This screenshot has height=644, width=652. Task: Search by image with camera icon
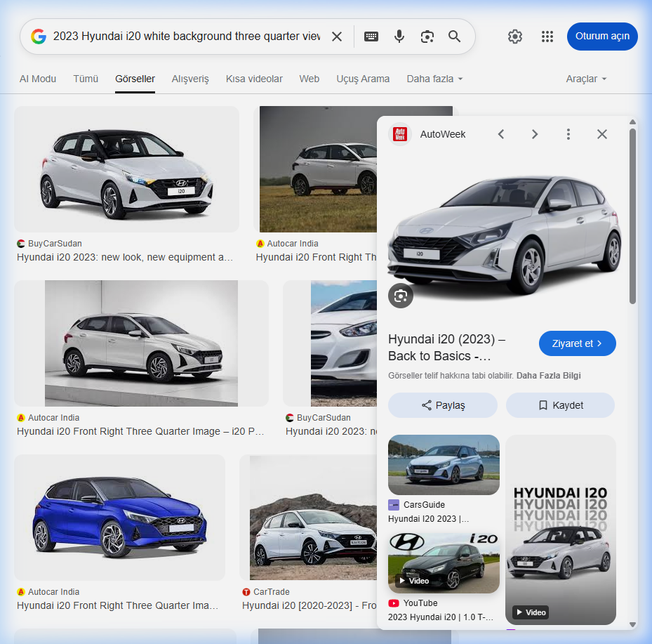(x=427, y=37)
